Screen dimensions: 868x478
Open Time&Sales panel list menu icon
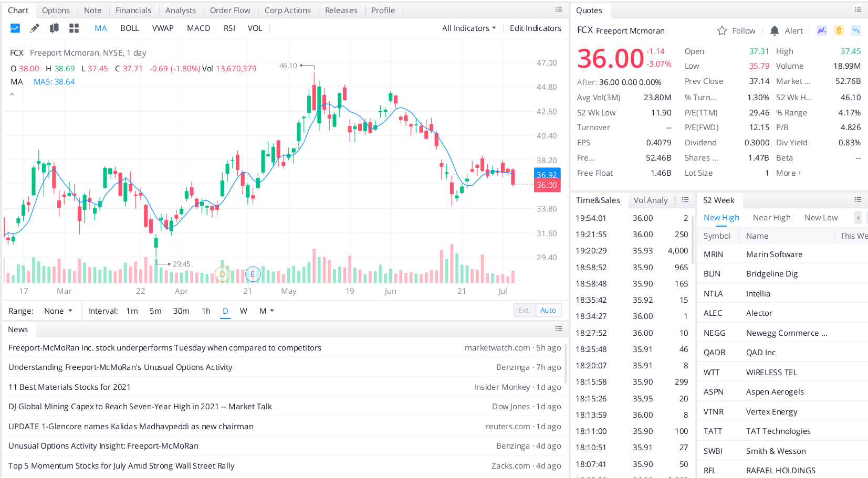click(685, 200)
